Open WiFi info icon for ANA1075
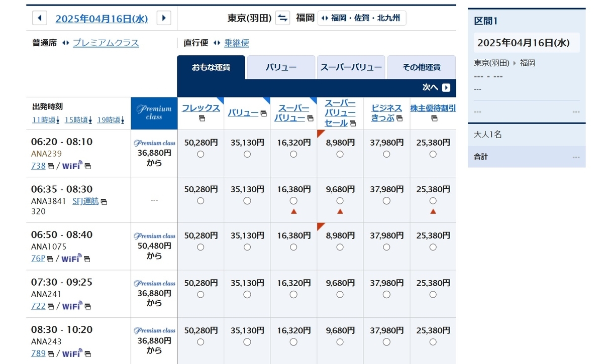Screen dimensions: 603x364 pos(87,259)
